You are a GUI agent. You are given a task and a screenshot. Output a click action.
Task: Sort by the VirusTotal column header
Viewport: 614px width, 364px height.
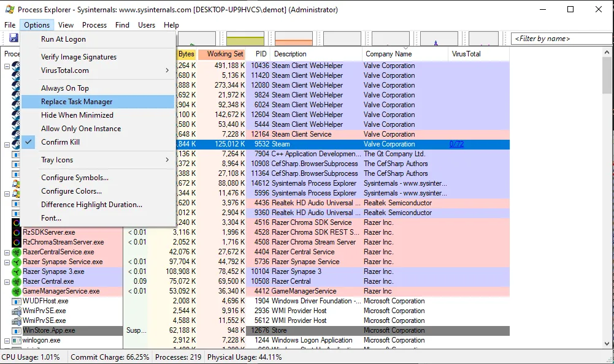click(478, 54)
